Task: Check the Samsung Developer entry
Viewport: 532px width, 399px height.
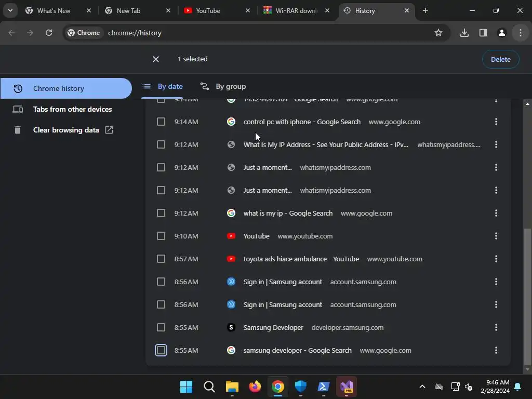Action: pos(161,327)
